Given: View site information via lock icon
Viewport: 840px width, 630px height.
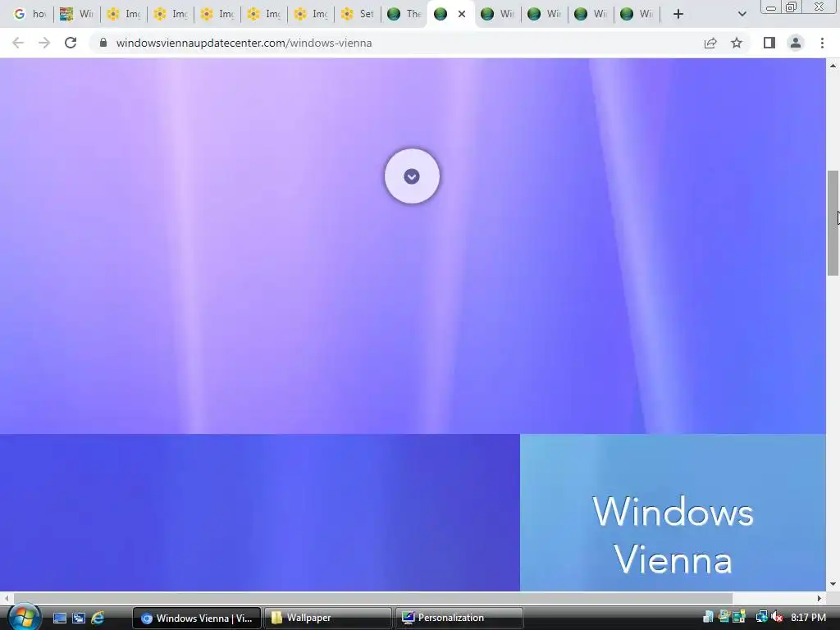Looking at the screenshot, I should point(103,43).
